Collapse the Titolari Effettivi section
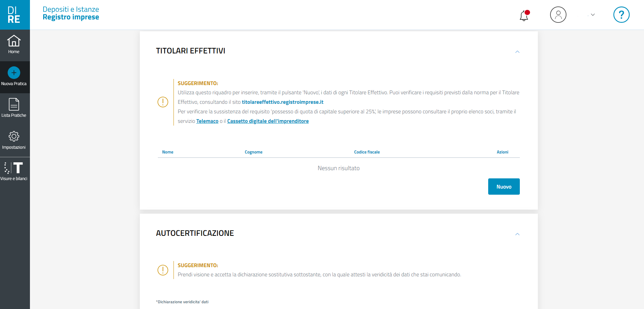The image size is (644, 309). coord(517,52)
